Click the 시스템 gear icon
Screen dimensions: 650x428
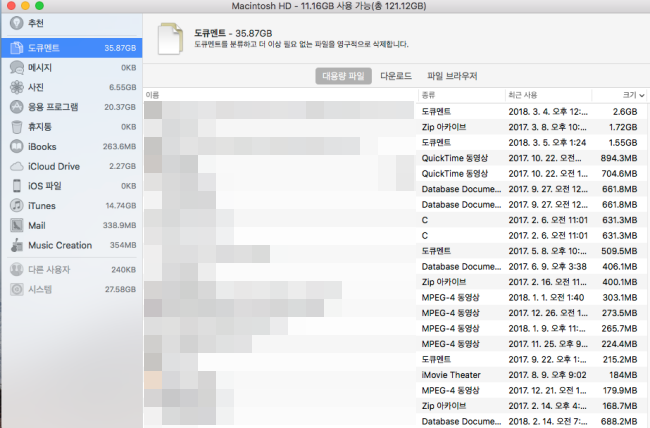(17, 289)
